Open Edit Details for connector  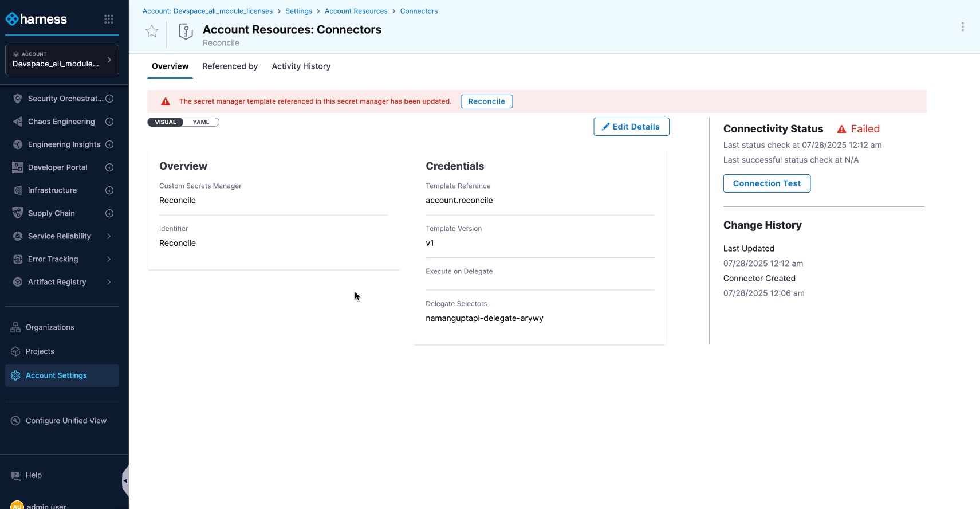631,127
